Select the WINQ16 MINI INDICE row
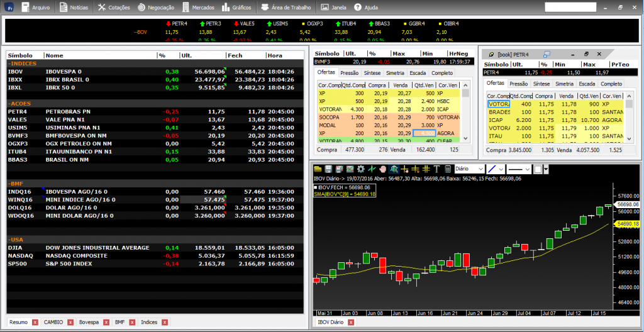The height and width of the screenshot is (332, 644). tap(155, 200)
